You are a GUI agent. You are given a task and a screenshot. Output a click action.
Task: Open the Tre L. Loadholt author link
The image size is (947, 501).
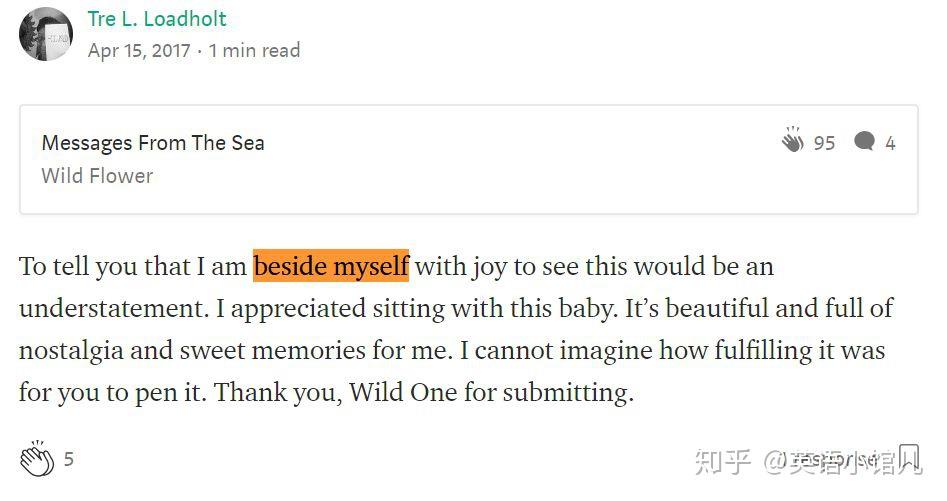(x=157, y=19)
